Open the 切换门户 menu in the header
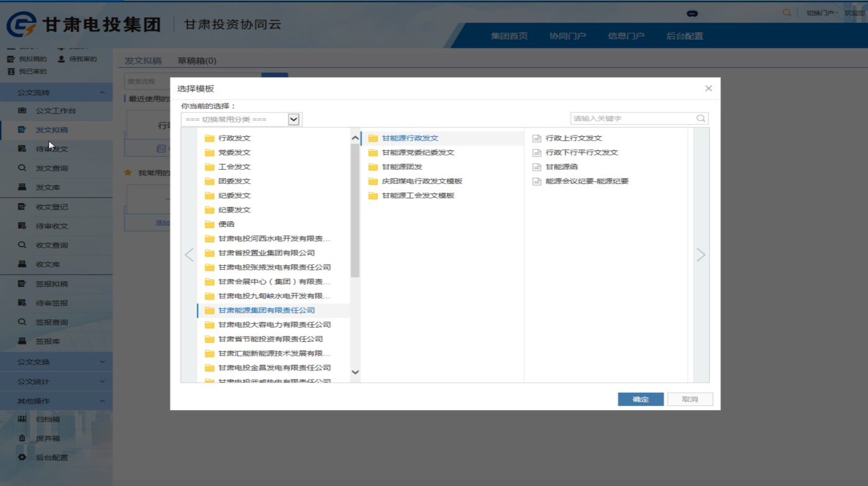The height and width of the screenshot is (486, 868). pyautogui.click(x=821, y=12)
